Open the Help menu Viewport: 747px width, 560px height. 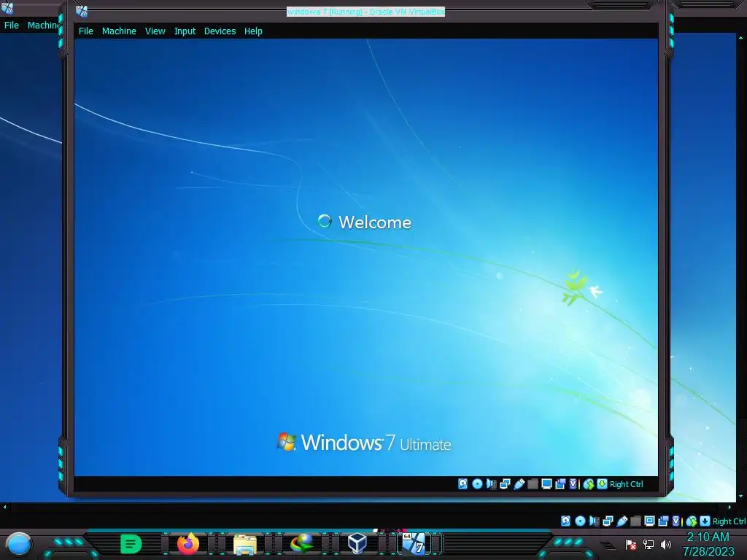pos(253,31)
